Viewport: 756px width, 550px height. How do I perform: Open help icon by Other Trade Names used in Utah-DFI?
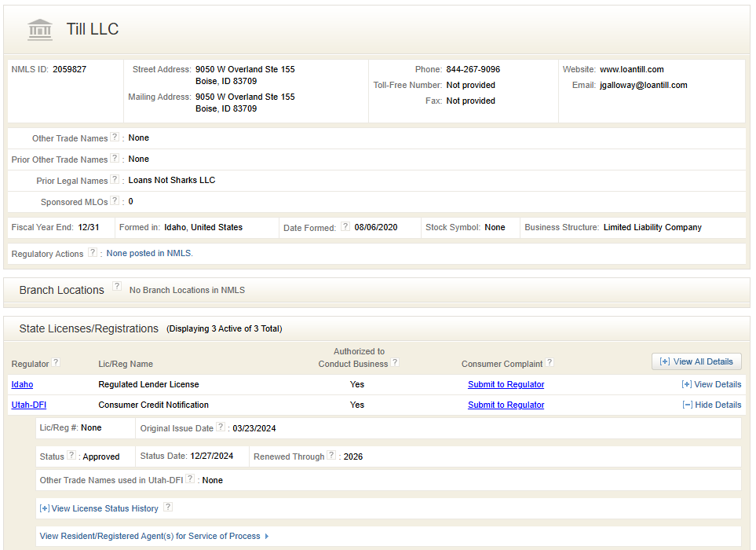coord(191,478)
